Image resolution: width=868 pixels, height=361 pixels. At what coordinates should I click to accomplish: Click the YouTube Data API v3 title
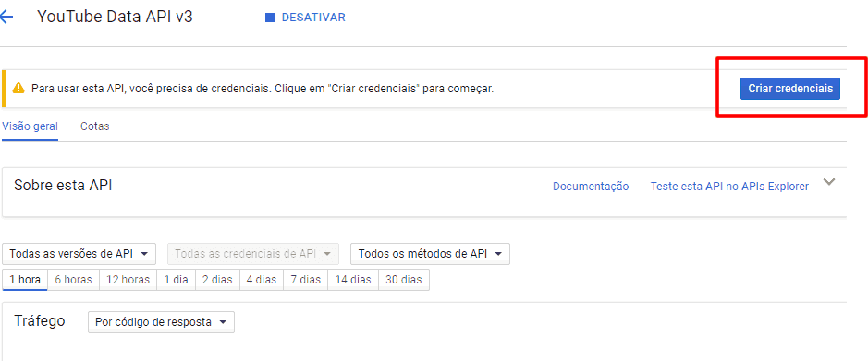(x=116, y=17)
